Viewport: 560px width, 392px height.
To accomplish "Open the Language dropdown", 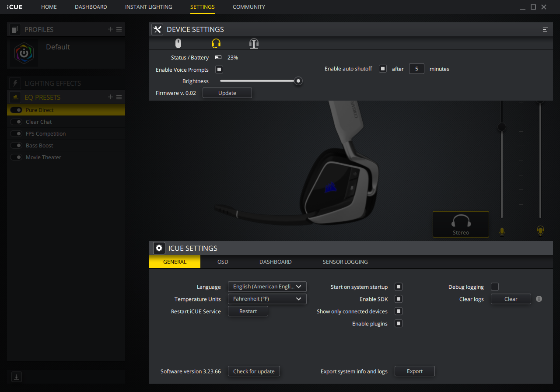I will [267, 287].
